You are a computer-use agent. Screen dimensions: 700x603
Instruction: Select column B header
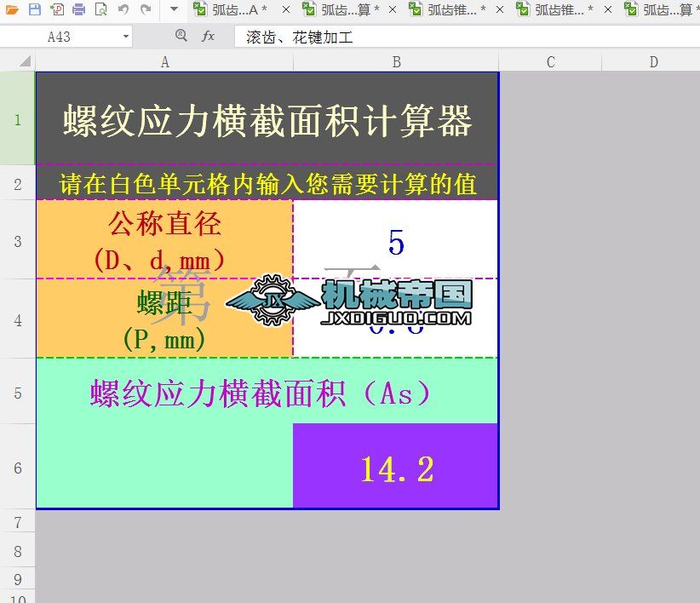tap(396, 62)
